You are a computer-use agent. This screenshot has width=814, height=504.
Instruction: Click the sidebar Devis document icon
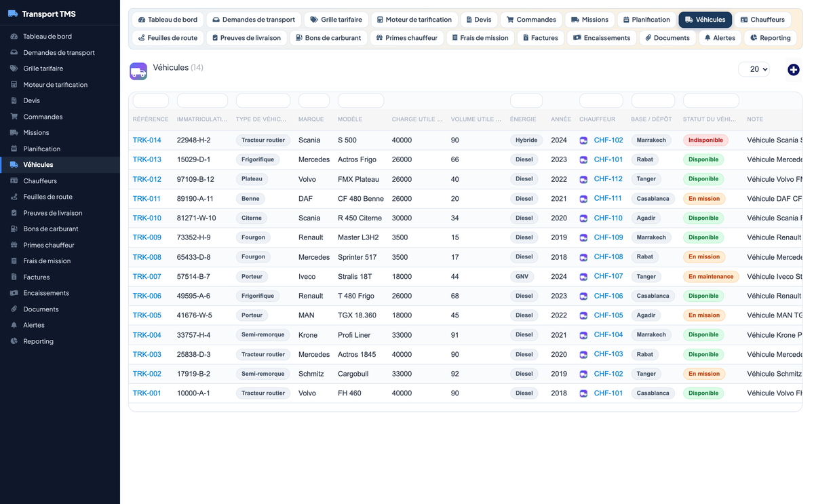[x=14, y=100]
